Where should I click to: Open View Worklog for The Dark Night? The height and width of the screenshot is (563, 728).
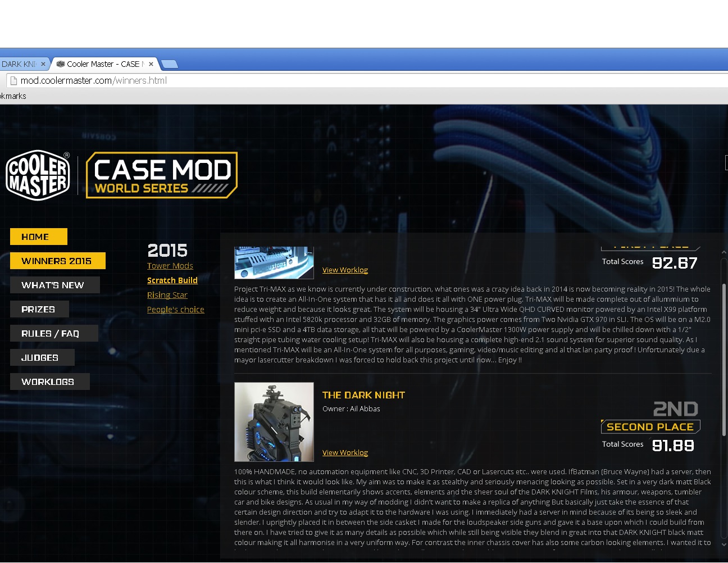click(345, 453)
